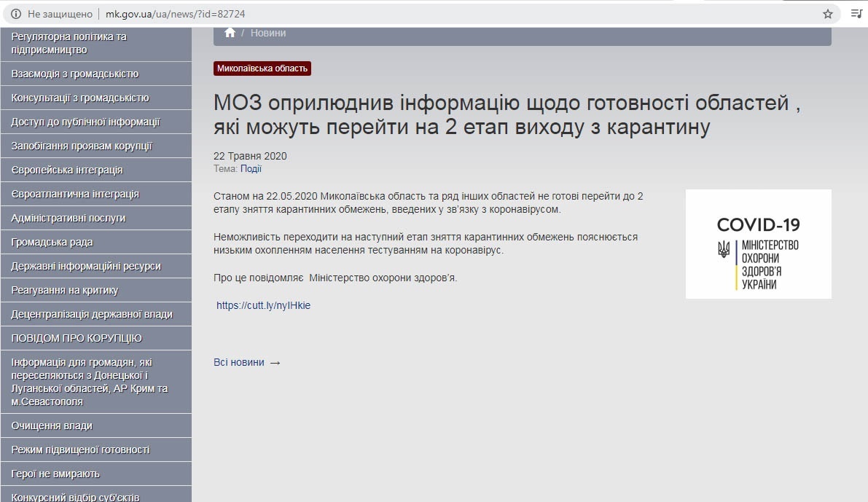This screenshot has height=502, width=868.
Task: Open Інформація для громадян, які переселяються item
Action: pos(96,382)
